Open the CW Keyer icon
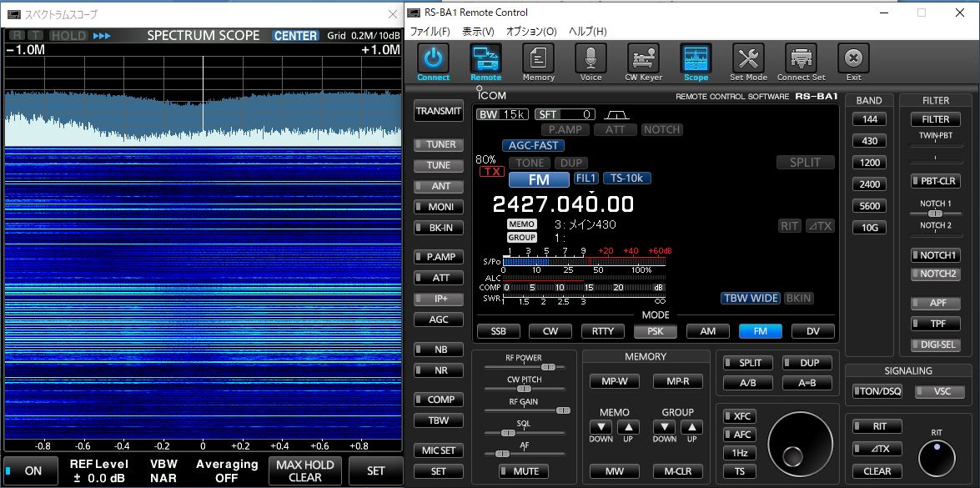This screenshot has height=488, width=980. (x=643, y=58)
